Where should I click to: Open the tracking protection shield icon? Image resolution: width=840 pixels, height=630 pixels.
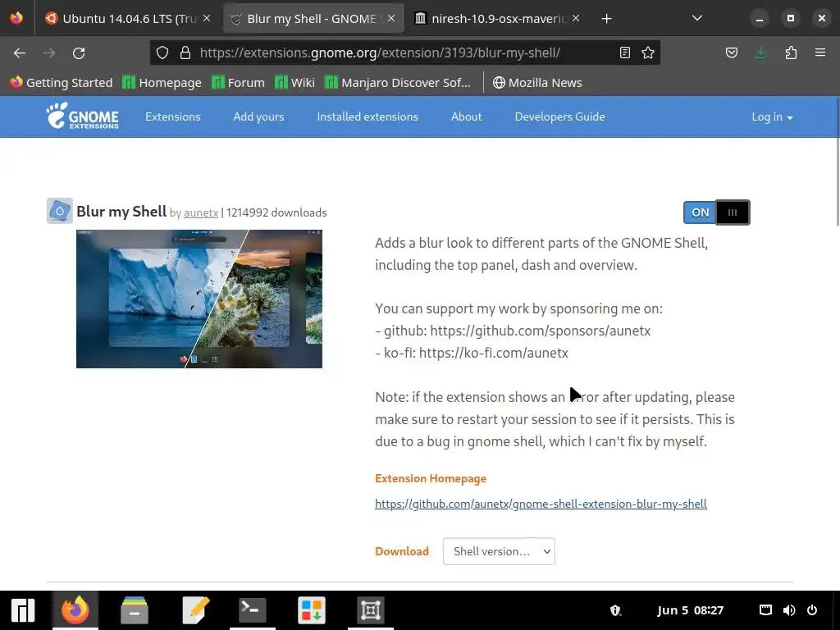162,52
